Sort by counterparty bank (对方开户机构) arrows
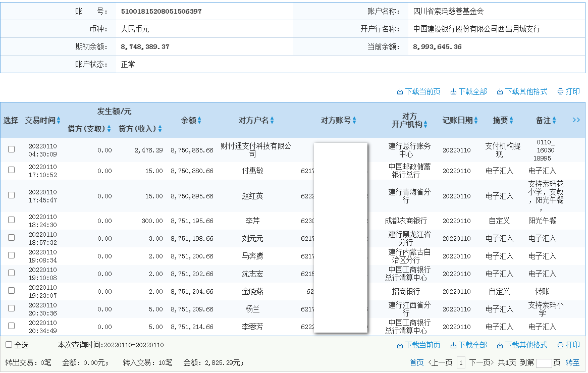588x373 pixels. (x=425, y=125)
